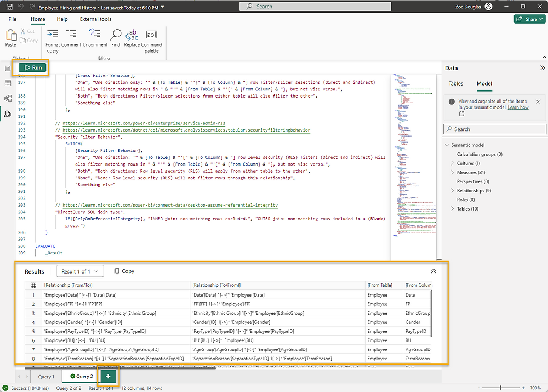Click the Copy command in Clipboard group
The height and width of the screenshot is (392, 548).
(28, 41)
